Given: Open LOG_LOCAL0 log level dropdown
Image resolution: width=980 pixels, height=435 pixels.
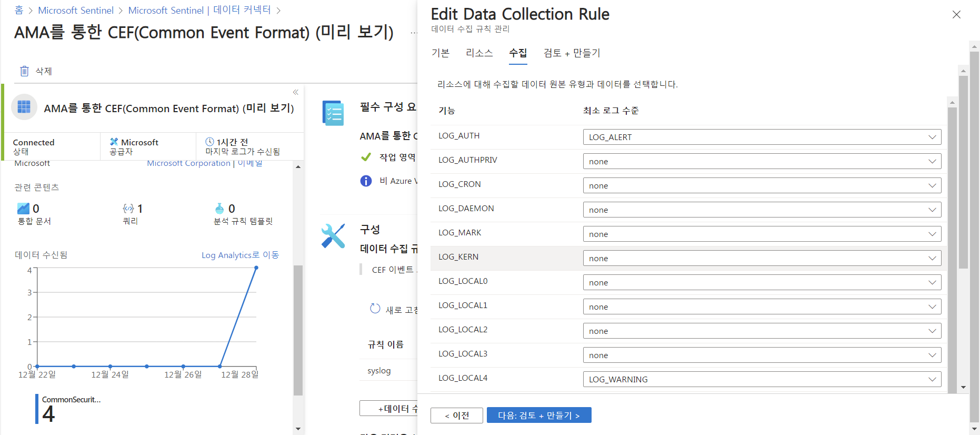Looking at the screenshot, I should [x=762, y=282].
